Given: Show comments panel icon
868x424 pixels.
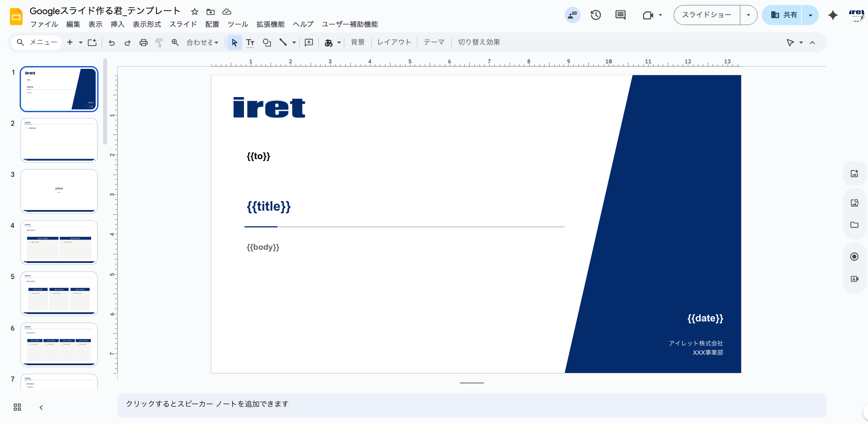Looking at the screenshot, I should 620,15.
